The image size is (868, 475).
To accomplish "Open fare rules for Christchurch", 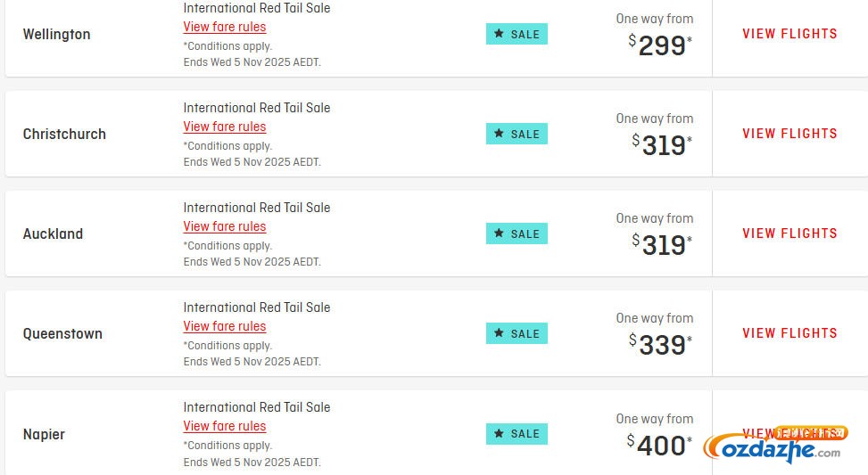I will [x=225, y=127].
